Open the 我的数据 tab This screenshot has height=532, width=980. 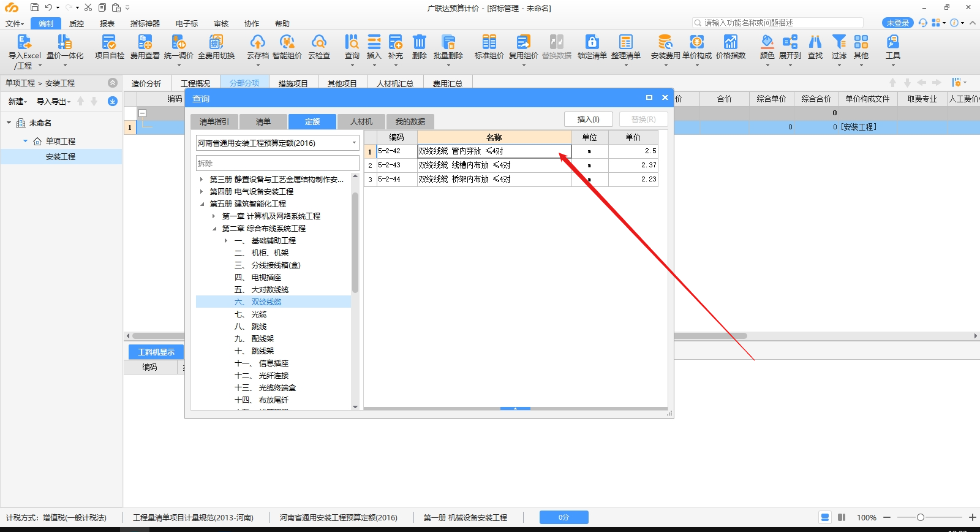coord(410,121)
